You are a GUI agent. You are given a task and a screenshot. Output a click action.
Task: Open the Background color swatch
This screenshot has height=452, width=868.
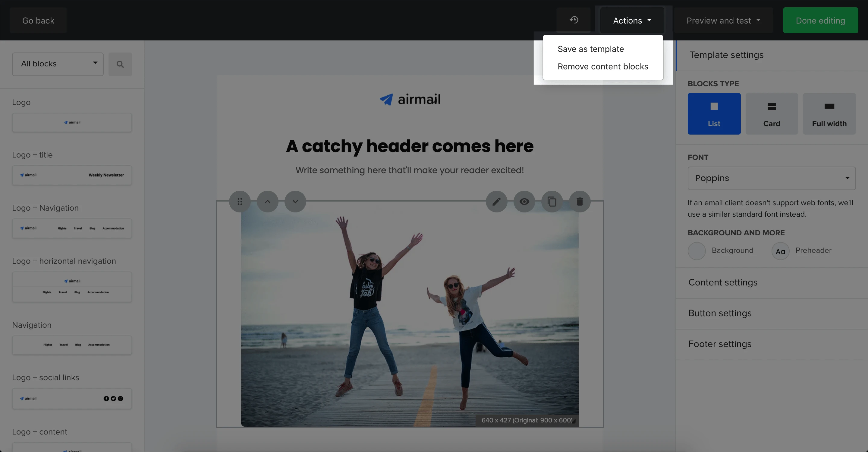pyautogui.click(x=697, y=251)
